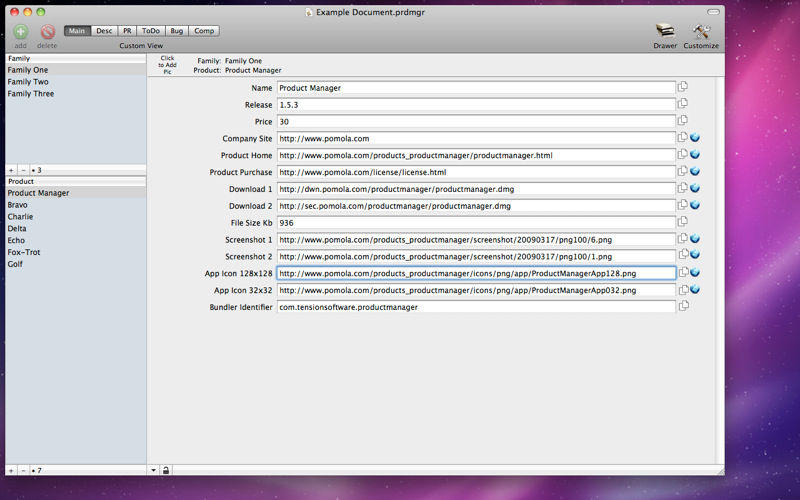Open the Customize toolbar tools icon
Viewport: 800px width, 500px height.
pyautogui.click(x=701, y=31)
